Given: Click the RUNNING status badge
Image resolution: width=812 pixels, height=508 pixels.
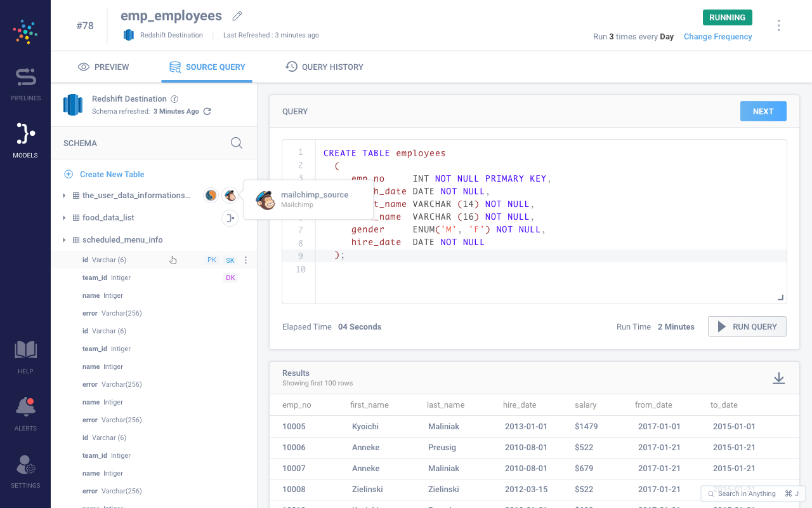Looking at the screenshot, I should tap(727, 18).
